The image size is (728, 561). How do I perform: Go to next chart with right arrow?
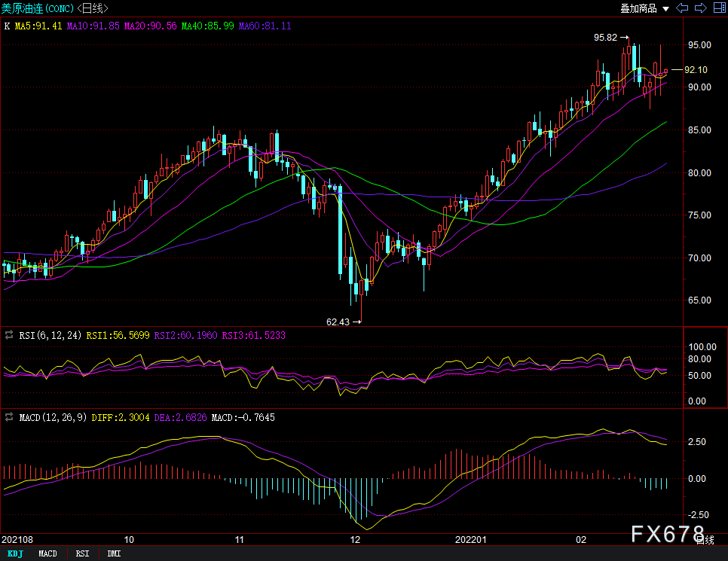coord(701,8)
